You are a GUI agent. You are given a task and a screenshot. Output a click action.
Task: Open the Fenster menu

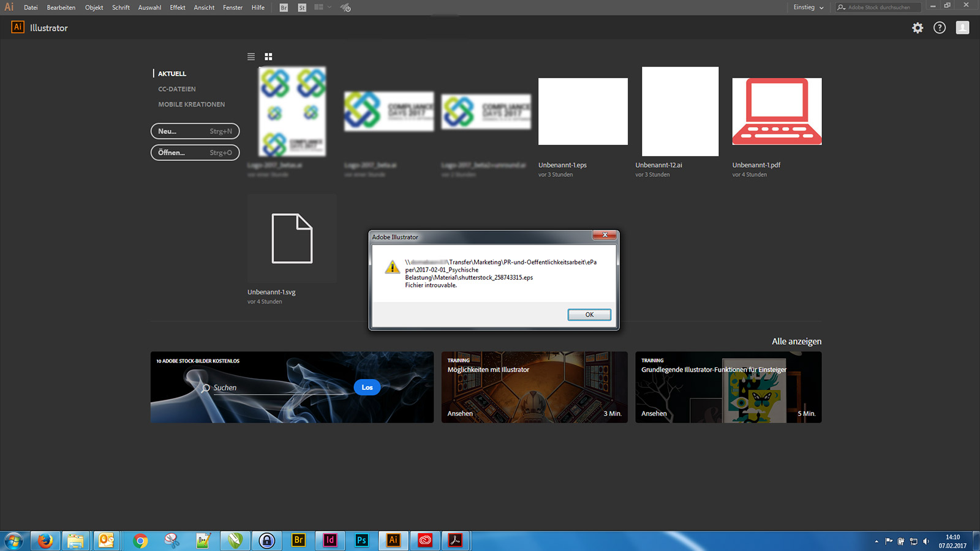(x=233, y=7)
